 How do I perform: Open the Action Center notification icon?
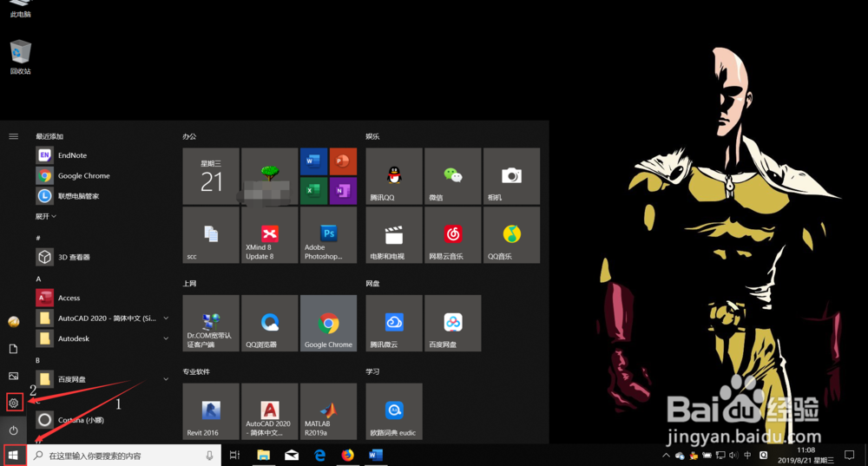click(x=849, y=456)
